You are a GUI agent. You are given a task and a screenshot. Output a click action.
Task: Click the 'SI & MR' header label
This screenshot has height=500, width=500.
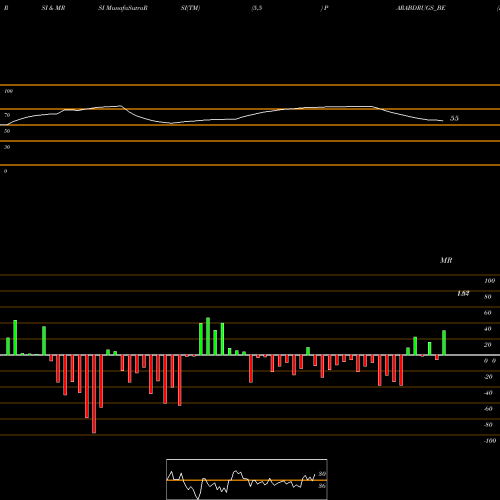[x=53, y=8]
